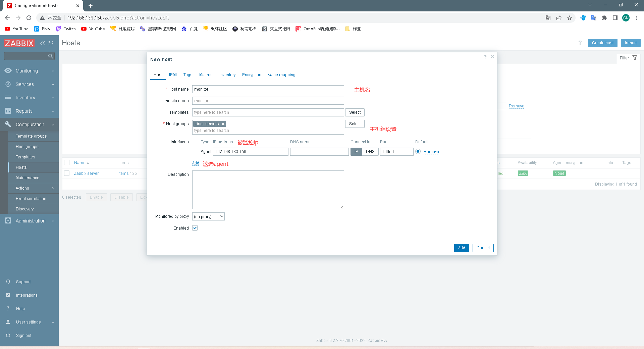Click the Port field containing 10050

(396, 152)
